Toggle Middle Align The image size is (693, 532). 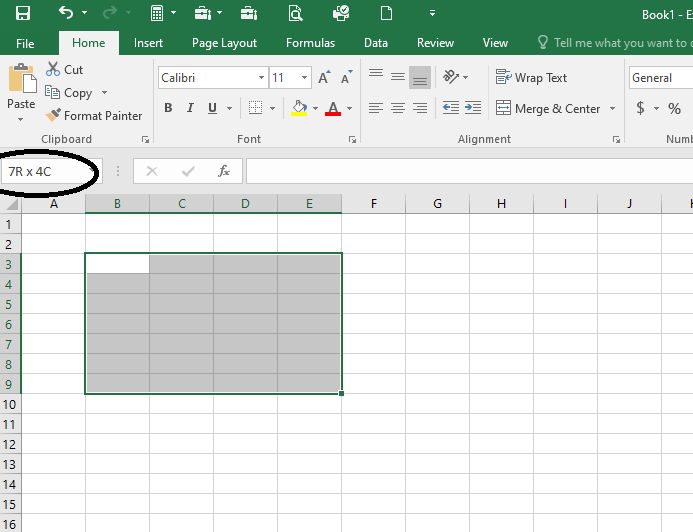pyautogui.click(x=398, y=77)
